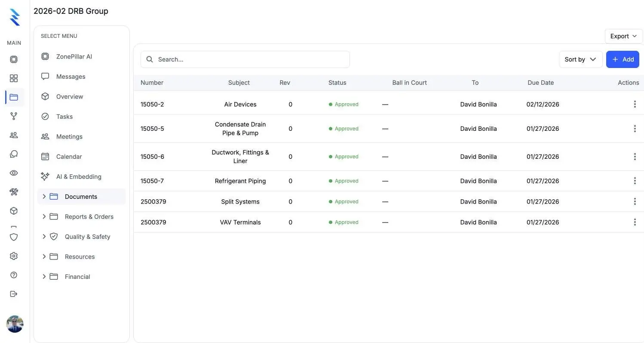Viewport: 644px width, 343px height.
Task: Click the eye icon in the main rail
Action: [14, 173]
